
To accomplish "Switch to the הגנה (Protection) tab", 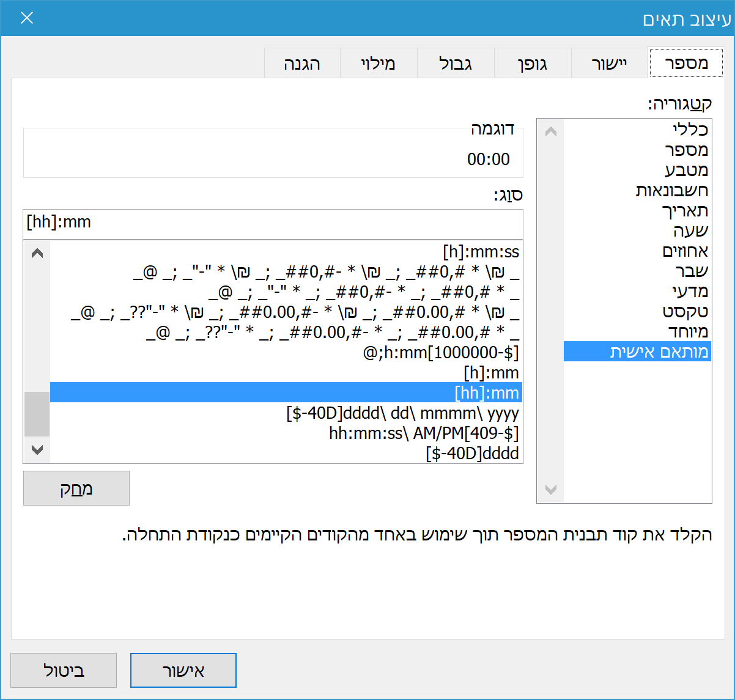I will (303, 63).
